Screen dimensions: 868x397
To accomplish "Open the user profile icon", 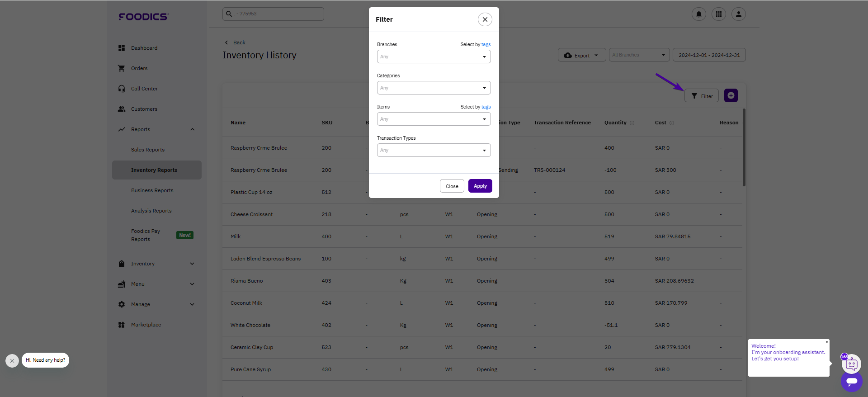I will tap(738, 14).
